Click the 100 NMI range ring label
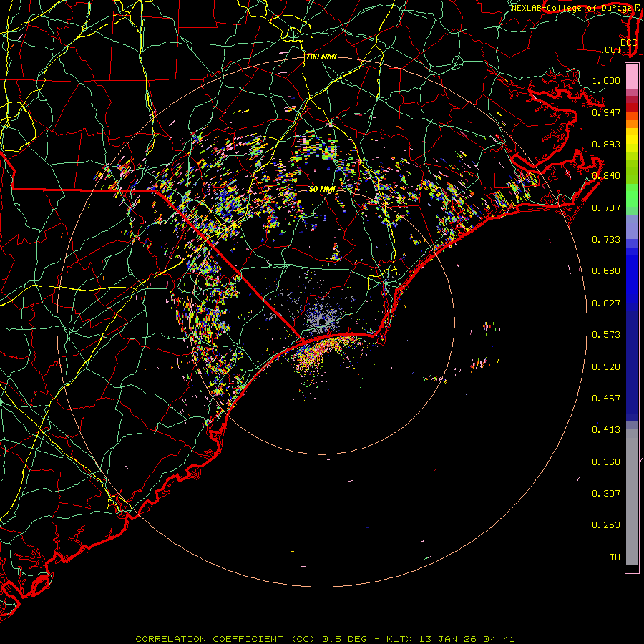This screenshot has width=644, height=644. 321,57
